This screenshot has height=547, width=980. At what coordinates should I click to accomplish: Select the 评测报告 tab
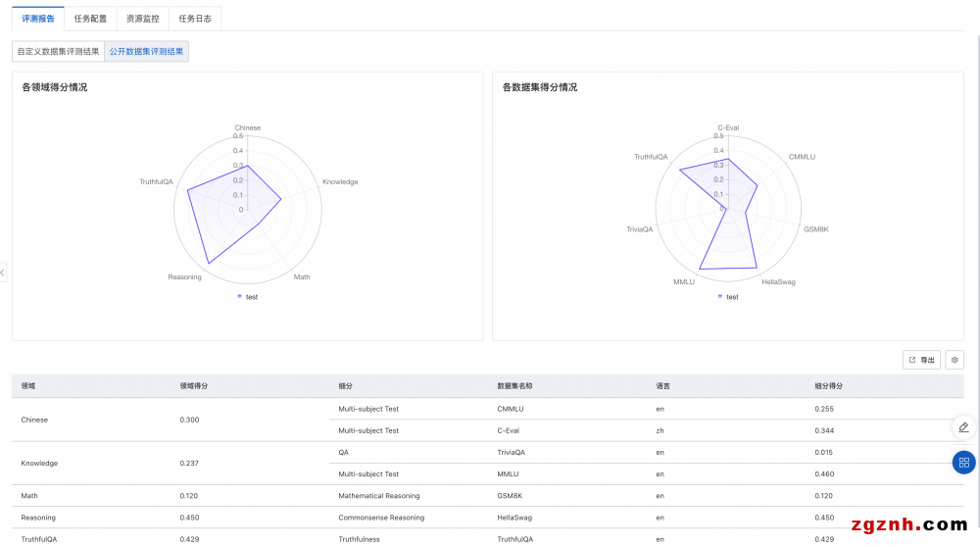38,19
